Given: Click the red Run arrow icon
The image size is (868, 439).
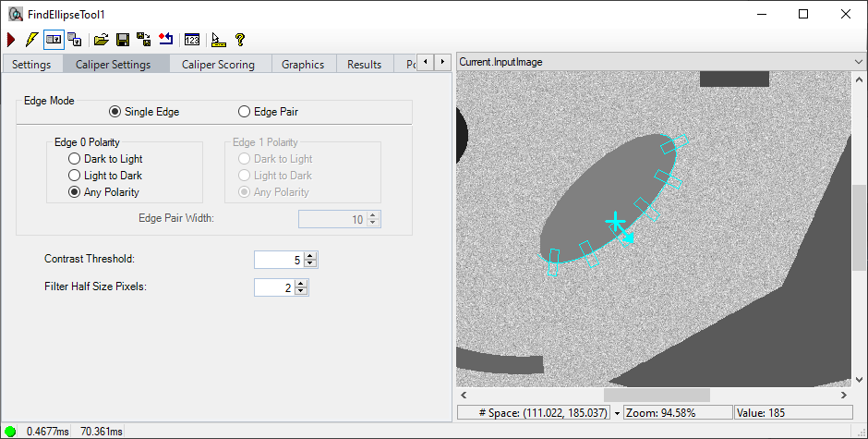Looking at the screenshot, I should pyautogui.click(x=11, y=40).
